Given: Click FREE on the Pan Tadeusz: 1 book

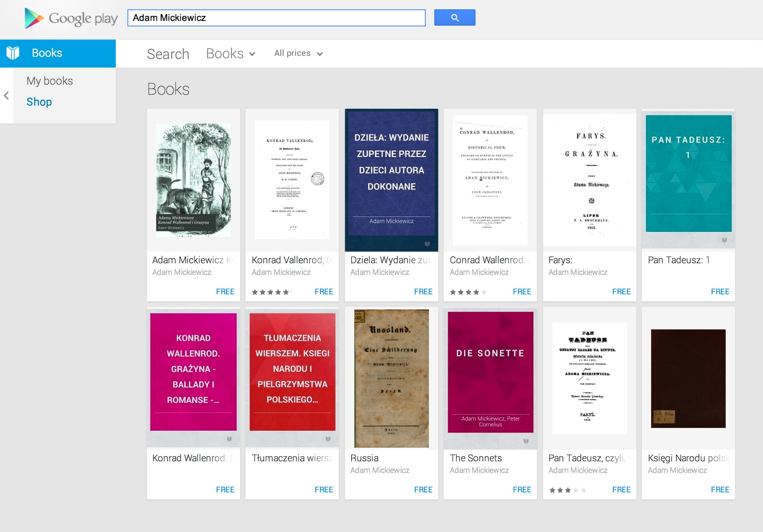Looking at the screenshot, I should click(x=720, y=292).
